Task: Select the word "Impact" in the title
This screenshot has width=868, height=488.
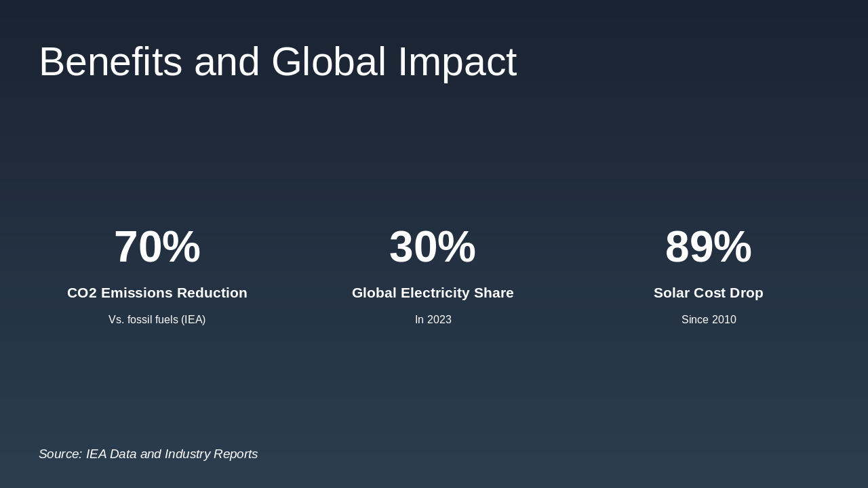Action: click(x=457, y=62)
